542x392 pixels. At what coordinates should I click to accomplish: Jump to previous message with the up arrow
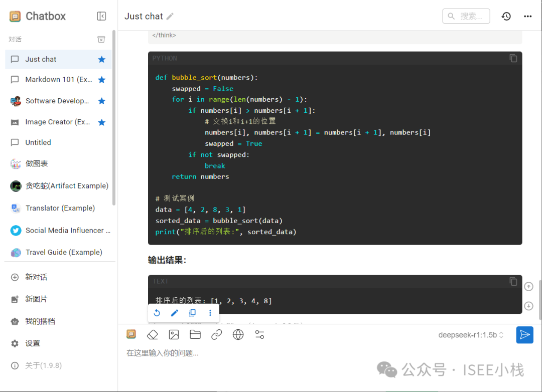tap(528, 287)
